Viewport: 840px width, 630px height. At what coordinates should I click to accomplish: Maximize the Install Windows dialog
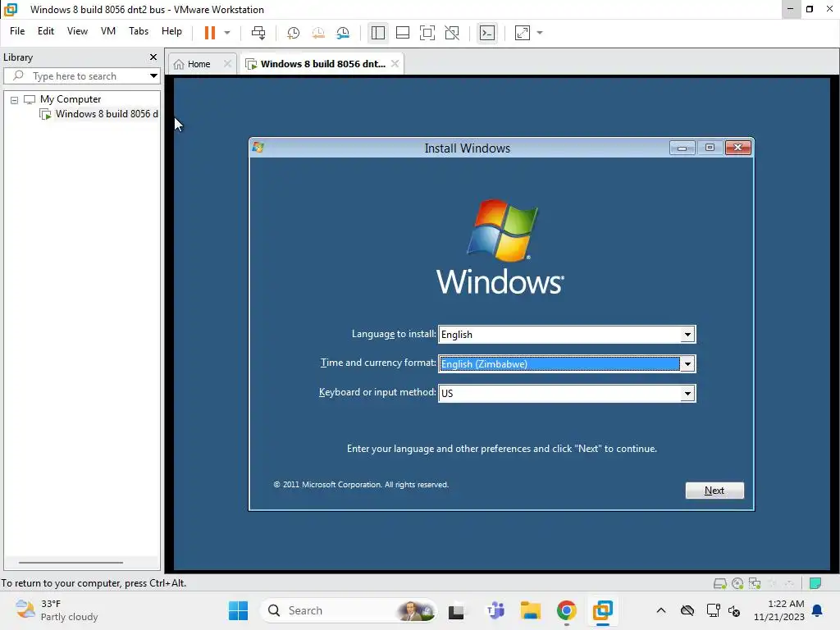pos(710,148)
